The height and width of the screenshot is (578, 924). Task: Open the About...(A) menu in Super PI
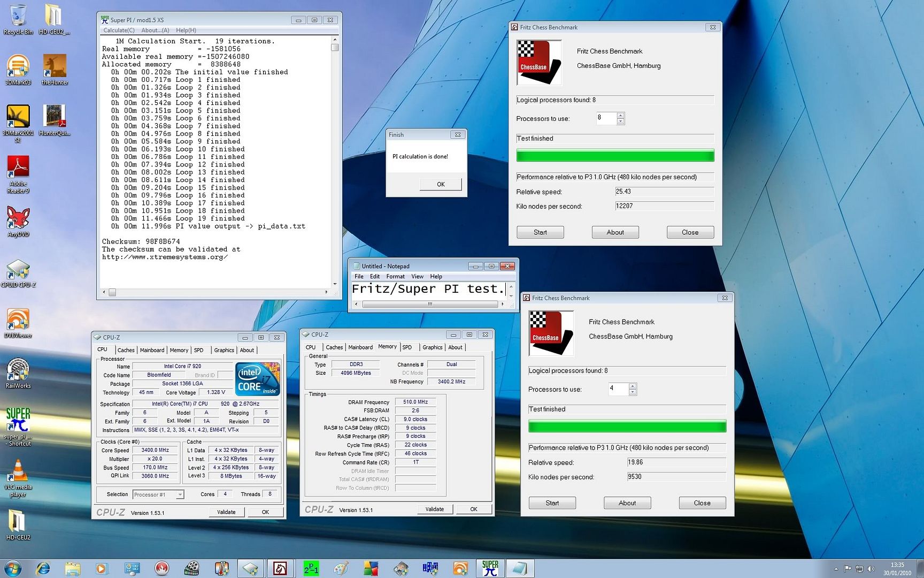(x=155, y=30)
